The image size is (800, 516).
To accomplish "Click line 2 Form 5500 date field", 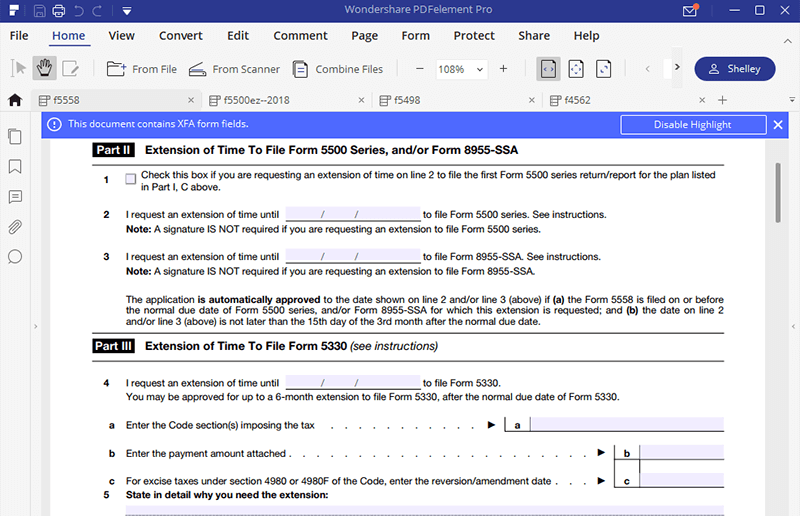I will (x=353, y=214).
